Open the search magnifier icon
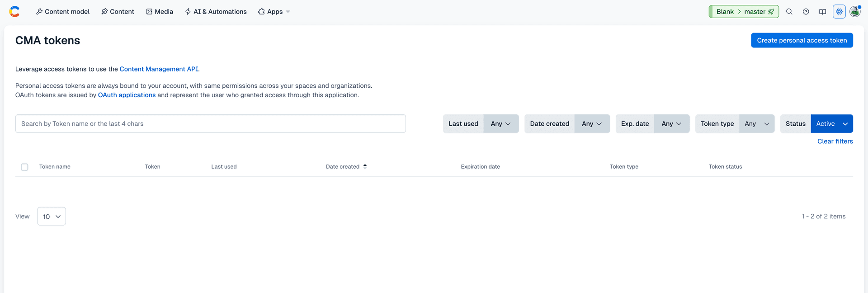The height and width of the screenshot is (293, 868). pyautogui.click(x=789, y=12)
